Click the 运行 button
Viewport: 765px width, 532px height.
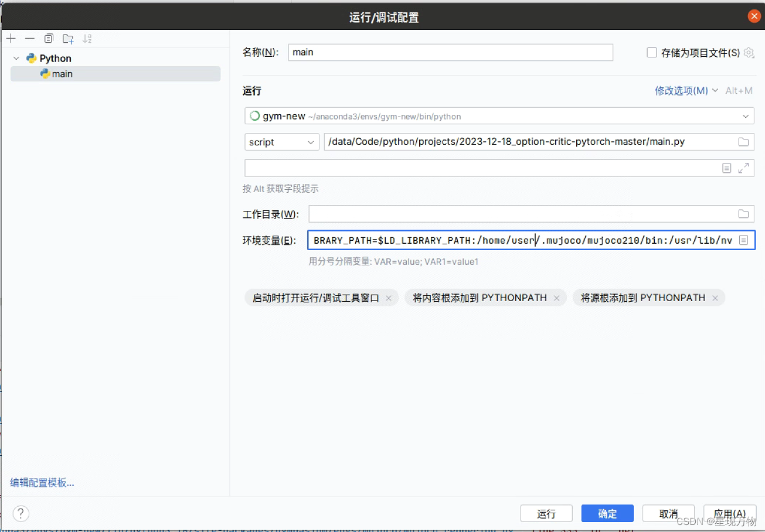pyautogui.click(x=546, y=514)
